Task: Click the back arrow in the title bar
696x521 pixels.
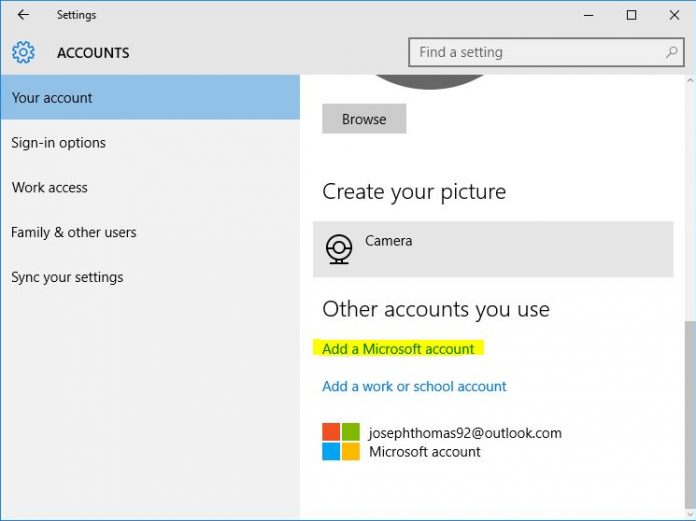Action: point(23,15)
